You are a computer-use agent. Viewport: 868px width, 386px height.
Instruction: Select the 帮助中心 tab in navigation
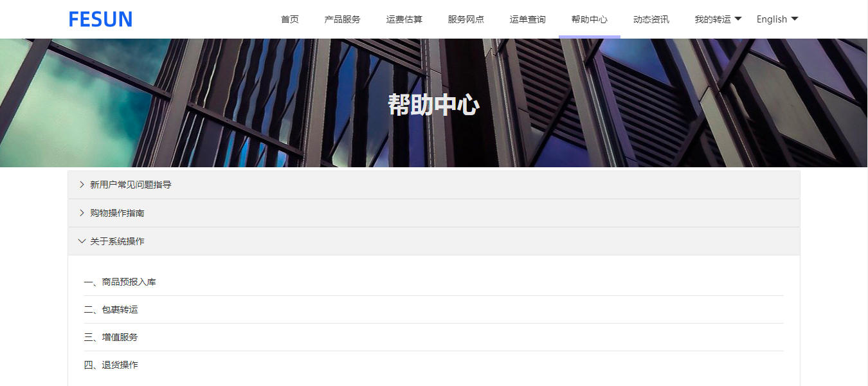[x=590, y=19]
